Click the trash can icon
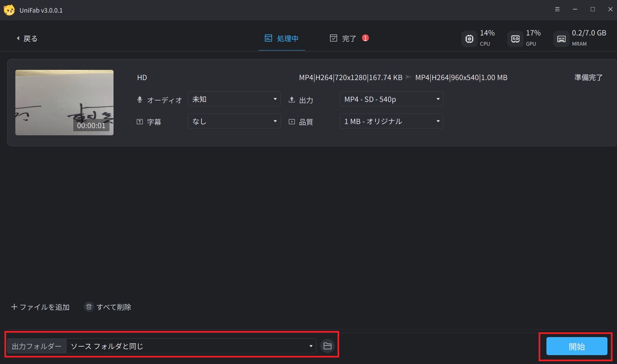Screen dimensions: 617x364 (89, 307)
